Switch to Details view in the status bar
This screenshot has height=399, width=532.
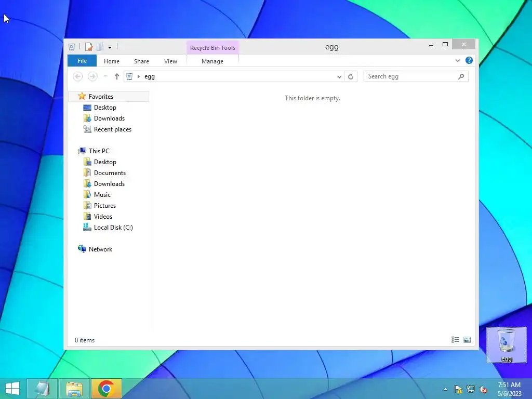455,340
